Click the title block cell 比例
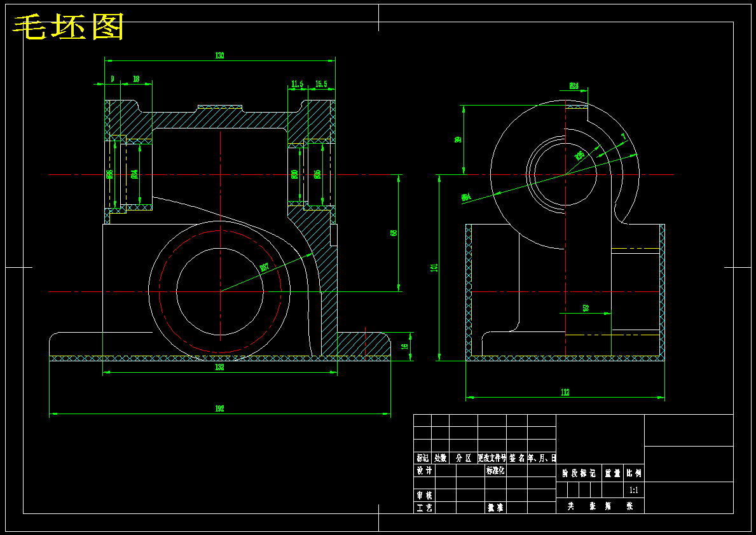This screenshot has width=756, height=535. (633, 474)
